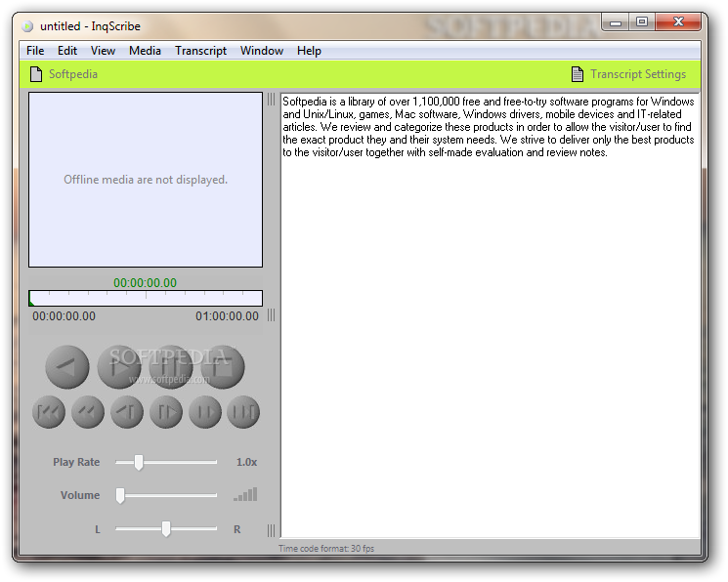Maximize the InqScribe window

(642, 22)
